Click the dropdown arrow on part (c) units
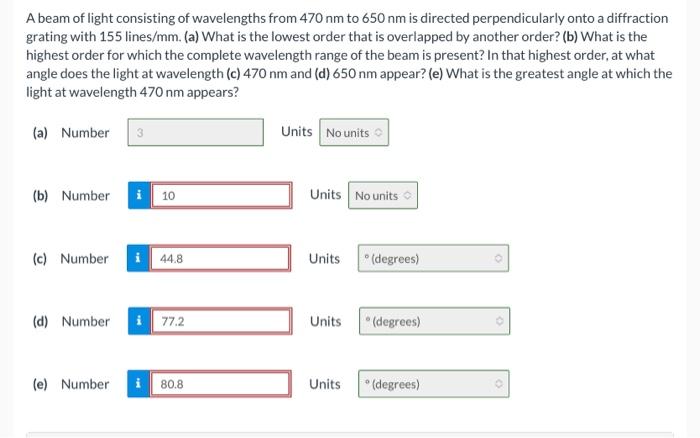Viewport: 700px width, 438px height. [x=498, y=258]
